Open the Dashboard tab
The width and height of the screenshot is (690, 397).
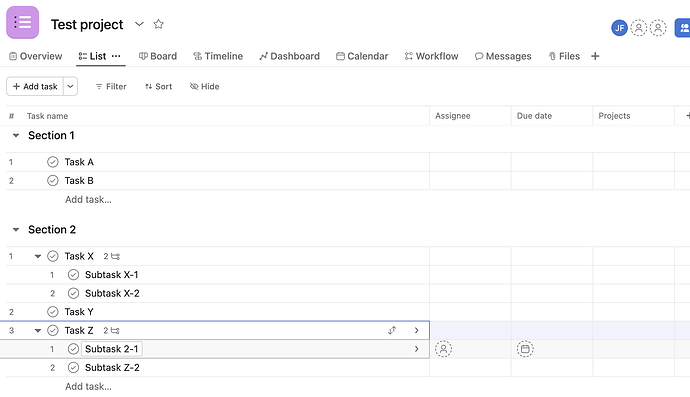pyautogui.click(x=290, y=56)
